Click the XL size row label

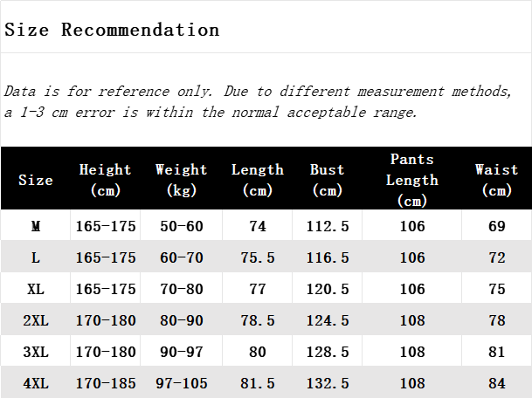[36, 290]
